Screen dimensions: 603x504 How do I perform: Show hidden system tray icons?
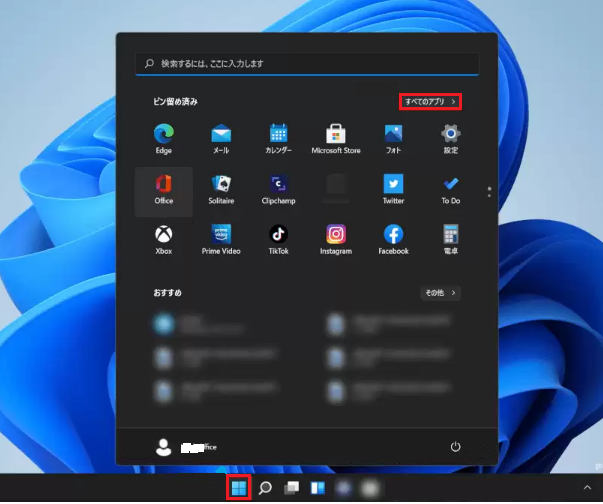pos(587,488)
